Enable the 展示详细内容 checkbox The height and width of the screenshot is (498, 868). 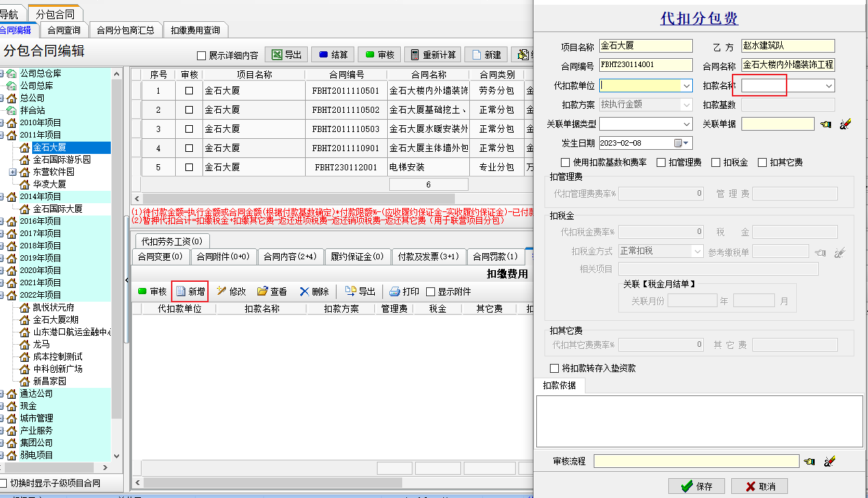(x=201, y=55)
